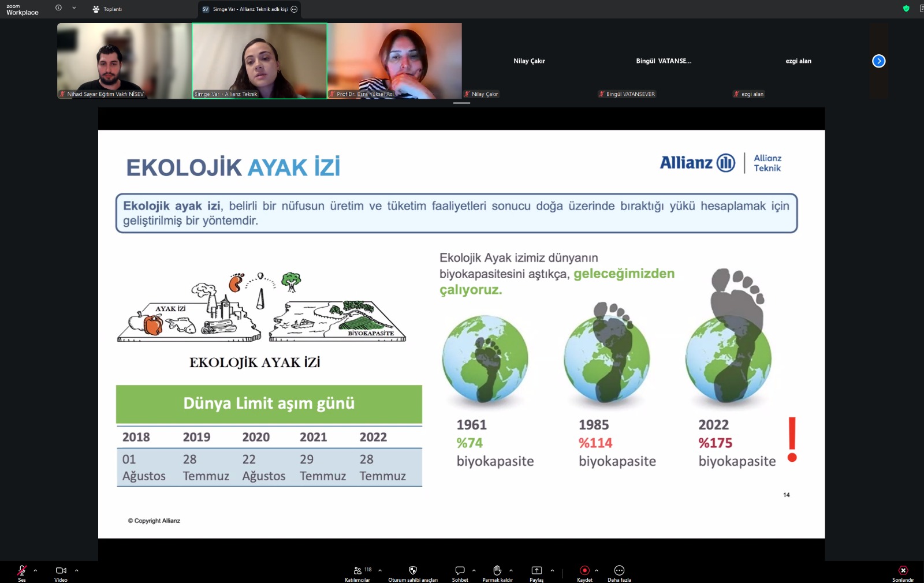924x583 pixels.
Task: Click the Dünya Limit aşım günü header
Action: point(269,403)
